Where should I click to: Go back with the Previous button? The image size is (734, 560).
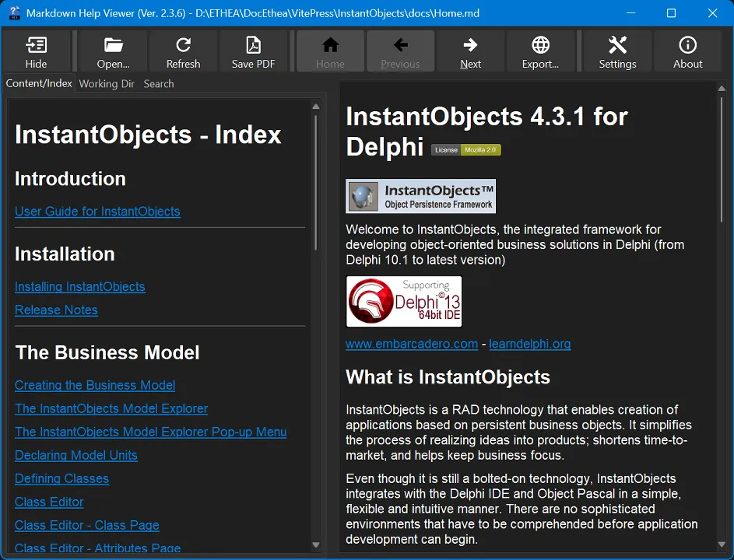pyautogui.click(x=400, y=51)
